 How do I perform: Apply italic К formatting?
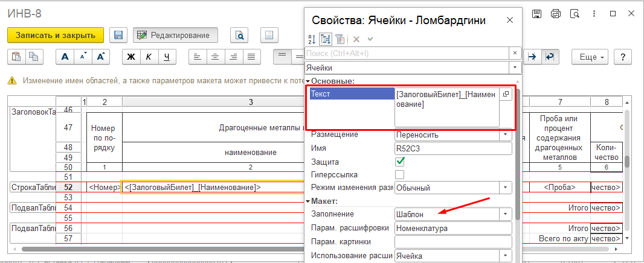tap(148, 57)
